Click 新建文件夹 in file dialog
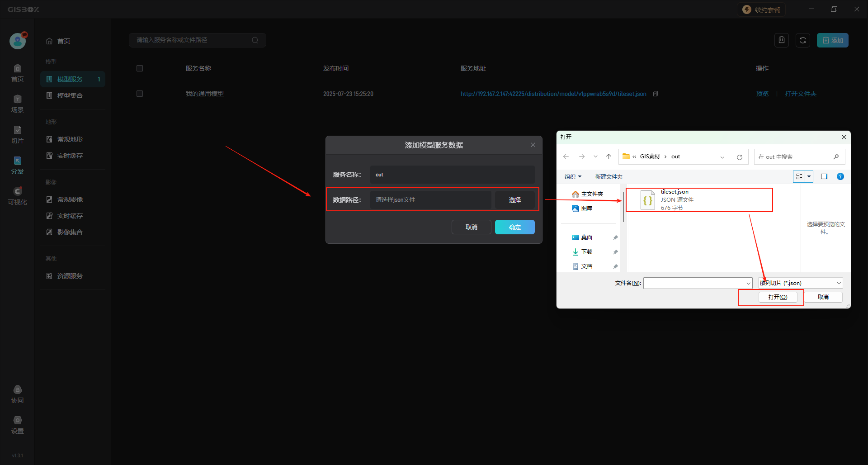The width and height of the screenshot is (868, 465). coord(609,176)
